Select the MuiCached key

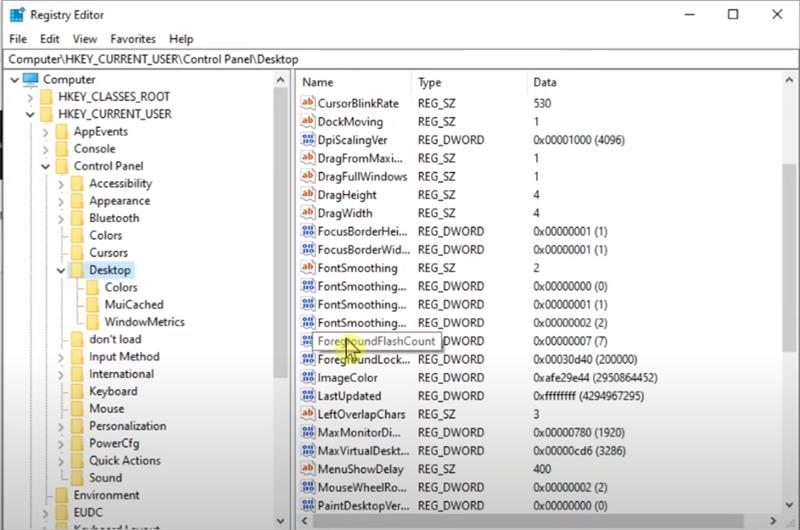click(x=134, y=305)
